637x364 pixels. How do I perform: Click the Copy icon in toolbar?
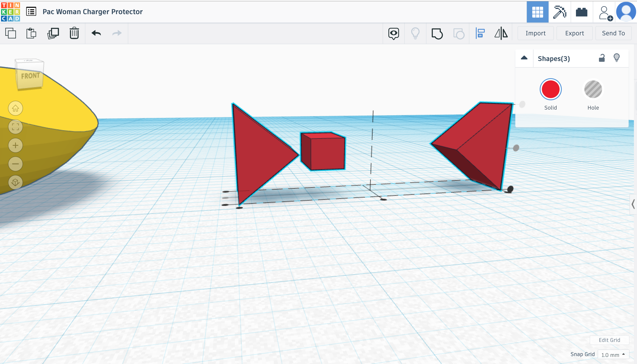point(11,33)
